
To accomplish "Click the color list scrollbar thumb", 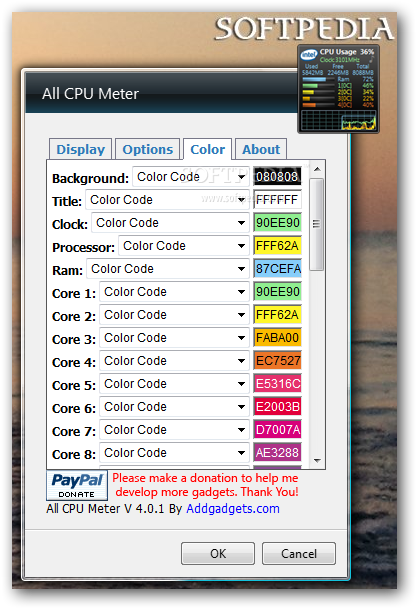I will click(317, 224).
